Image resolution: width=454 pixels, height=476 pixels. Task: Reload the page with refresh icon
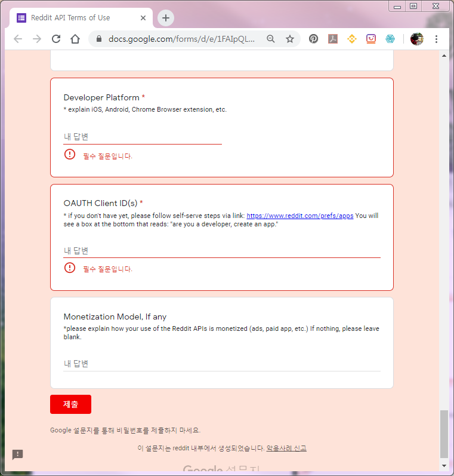click(x=56, y=39)
